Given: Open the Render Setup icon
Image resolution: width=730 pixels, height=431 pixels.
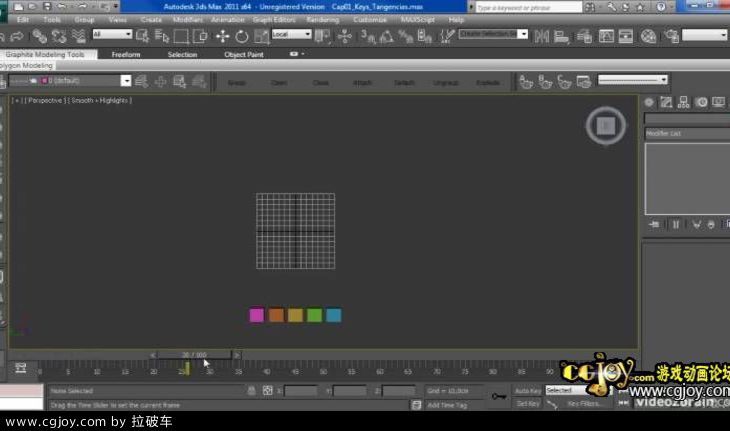Looking at the screenshot, I should tap(672, 36).
